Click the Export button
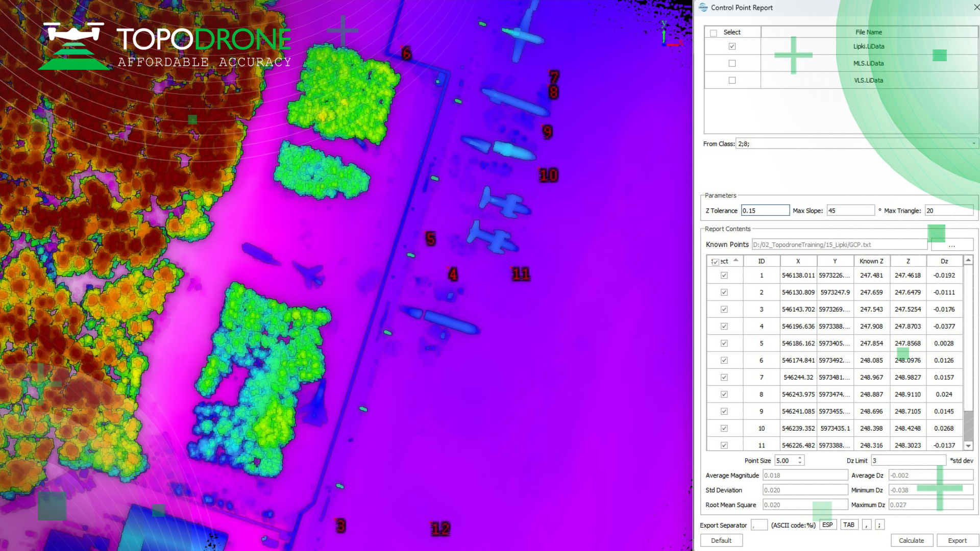The height and width of the screenshot is (551, 980). (x=957, y=540)
